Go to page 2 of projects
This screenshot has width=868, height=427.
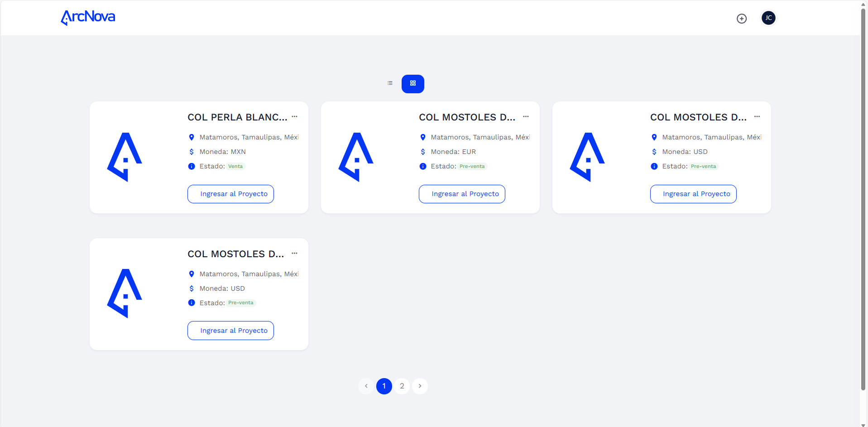point(402,386)
